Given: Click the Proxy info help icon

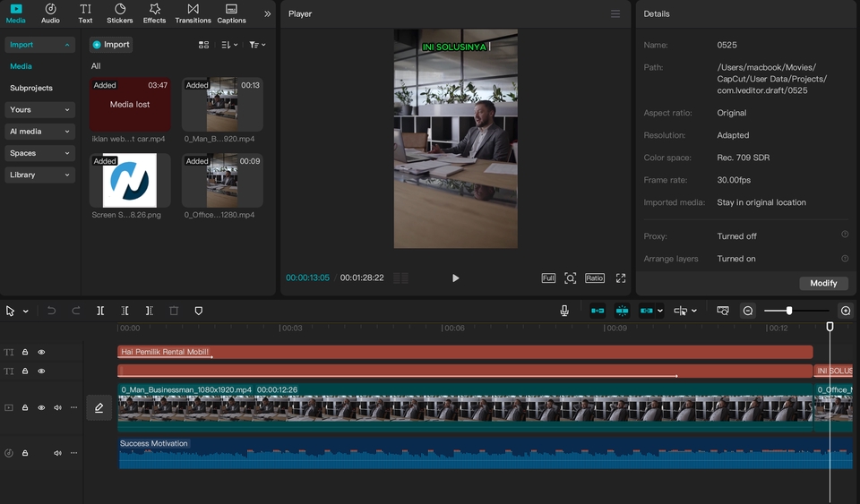Looking at the screenshot, I should [845, 235].
